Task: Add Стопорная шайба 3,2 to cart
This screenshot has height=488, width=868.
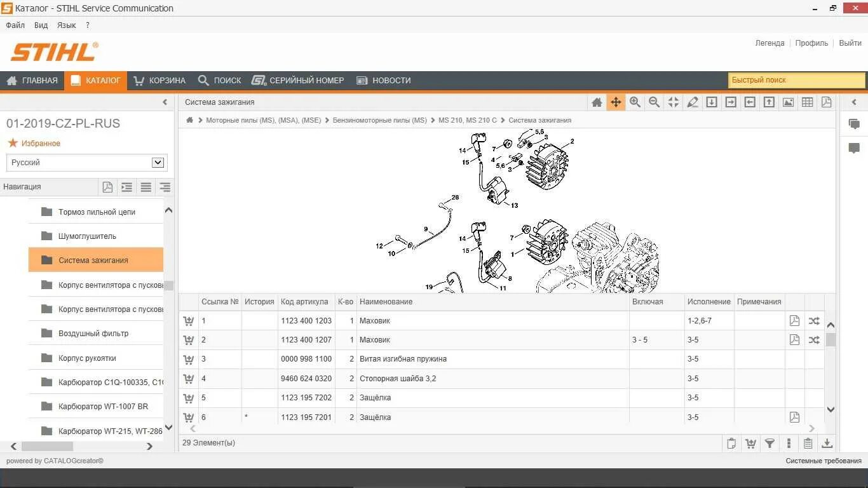Action: point(189,379)
